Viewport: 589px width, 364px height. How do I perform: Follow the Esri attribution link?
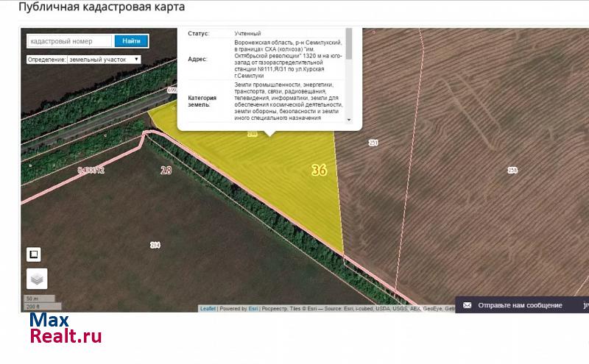253,309
